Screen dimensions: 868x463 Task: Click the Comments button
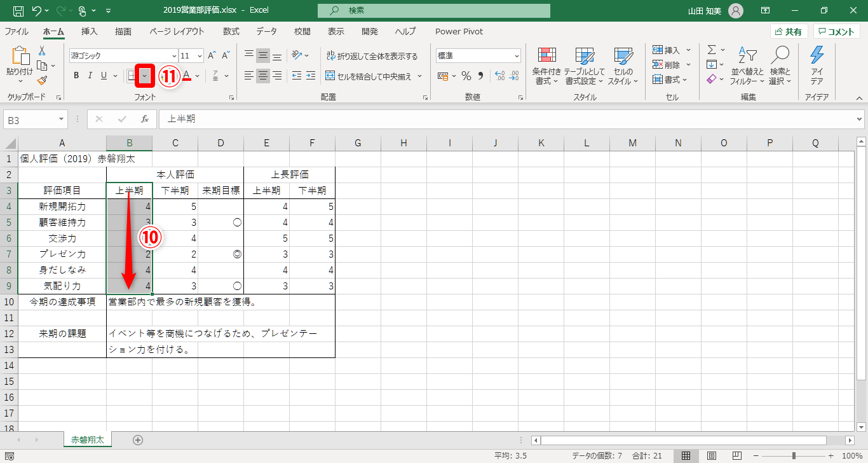pyautogui.click(x=837, y=32)
